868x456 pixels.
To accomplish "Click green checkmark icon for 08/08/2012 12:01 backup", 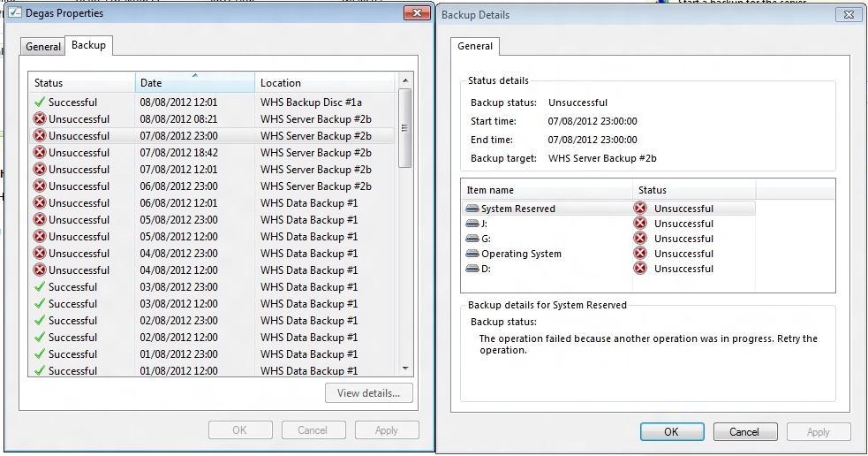I will (39, 103).
